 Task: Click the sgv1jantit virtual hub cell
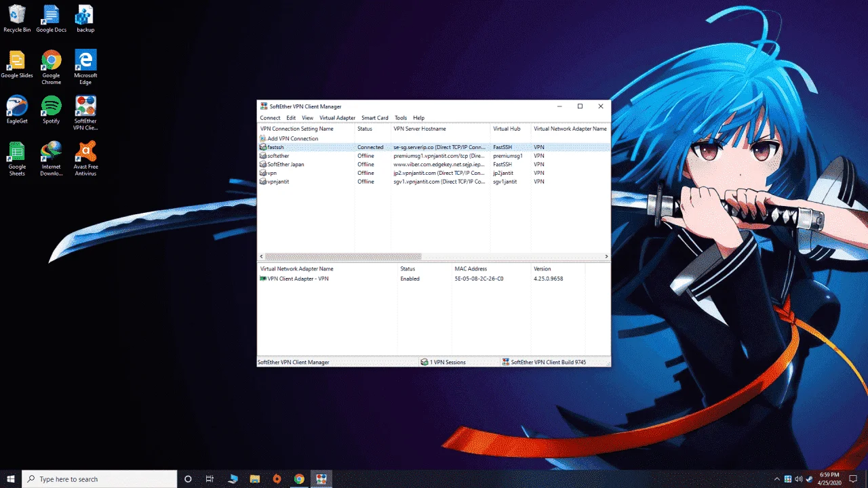pos(505,182)
